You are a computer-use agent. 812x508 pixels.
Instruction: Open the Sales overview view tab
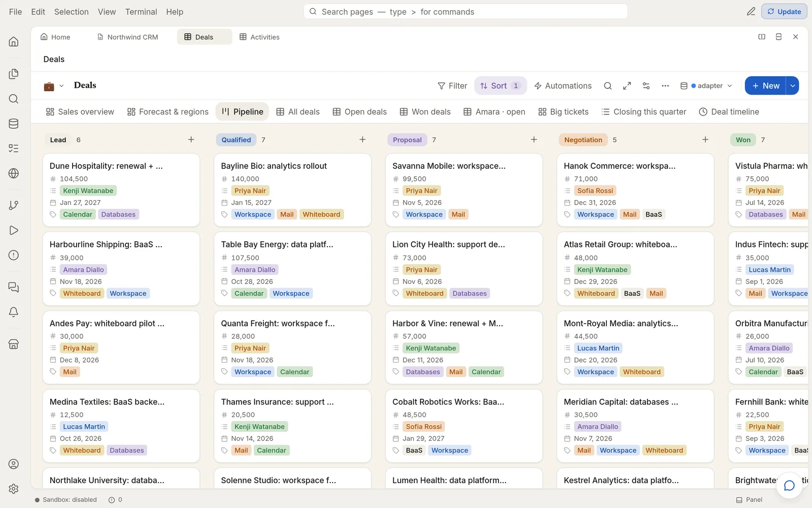coord(80,112)
